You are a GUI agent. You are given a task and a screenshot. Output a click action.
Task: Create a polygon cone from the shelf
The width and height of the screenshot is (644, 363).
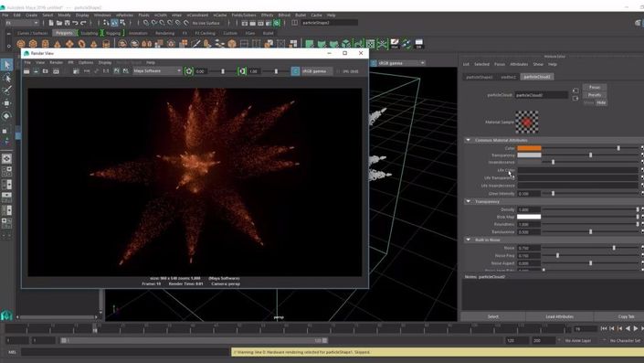point(58,44)
